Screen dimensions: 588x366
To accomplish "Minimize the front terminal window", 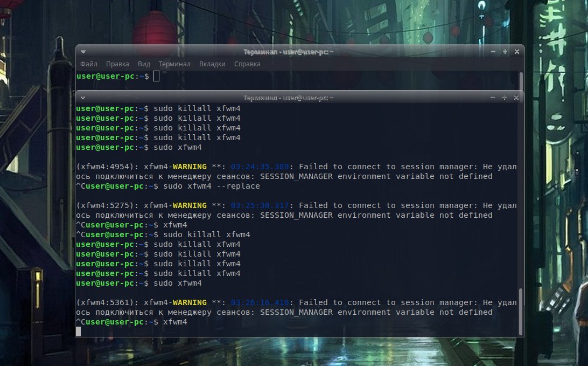I will [x=492, y=98].
